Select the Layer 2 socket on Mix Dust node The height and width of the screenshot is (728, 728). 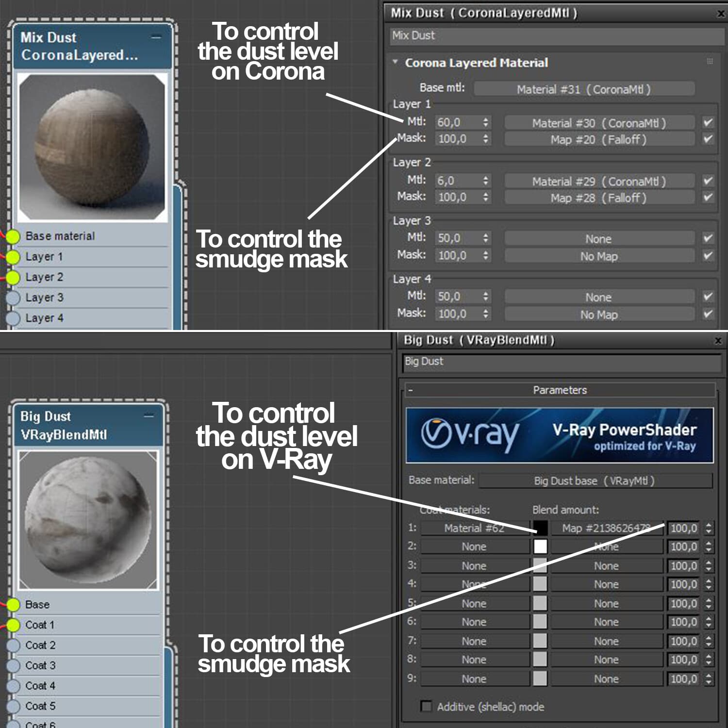tap(13, 277)
